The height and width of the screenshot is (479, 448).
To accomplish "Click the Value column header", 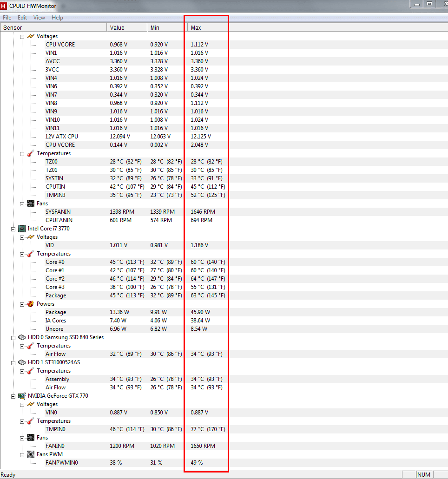I will [127, 27].
